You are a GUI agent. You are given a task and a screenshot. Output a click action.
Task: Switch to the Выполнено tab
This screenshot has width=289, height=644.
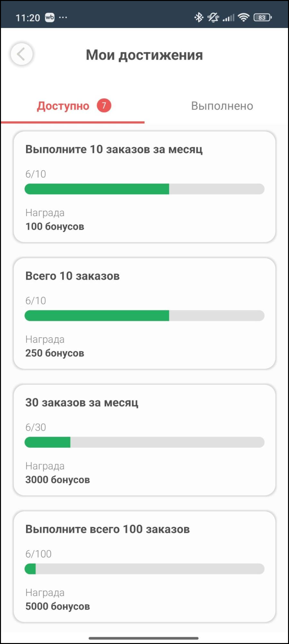point(222,106)
